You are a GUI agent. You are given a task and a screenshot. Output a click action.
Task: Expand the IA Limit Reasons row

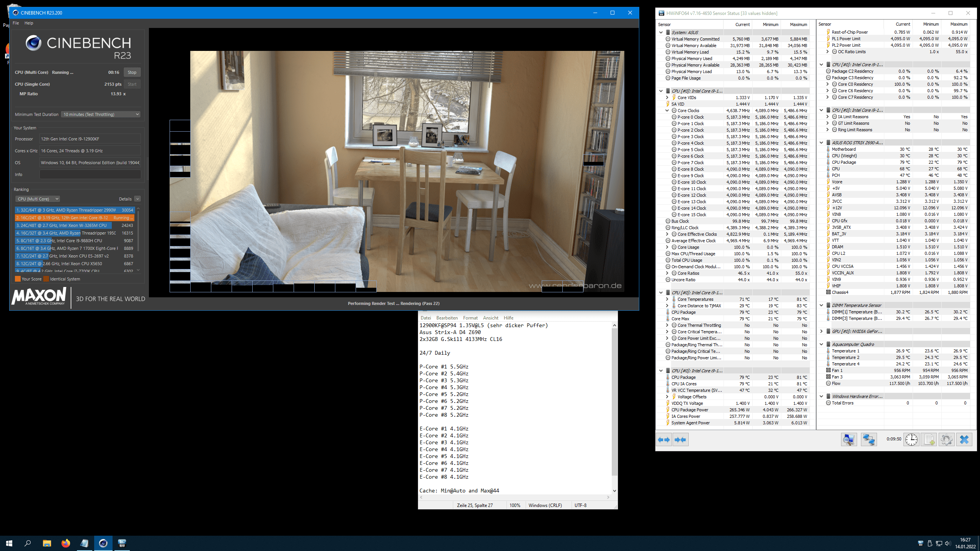pos(828,117)
